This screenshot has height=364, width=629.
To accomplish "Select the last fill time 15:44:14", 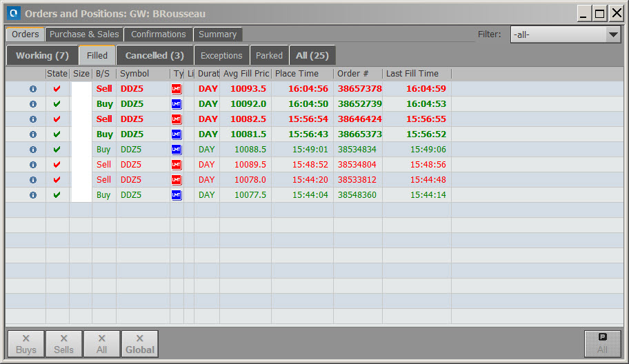I will pyautogui.click(x=428, y=195).
